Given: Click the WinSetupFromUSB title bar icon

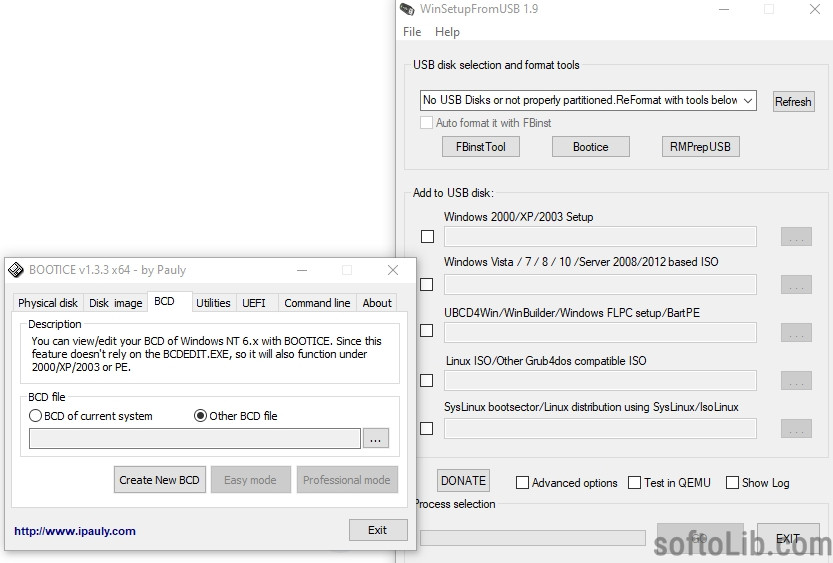Looking at the screenshot, I should [407, 9].
